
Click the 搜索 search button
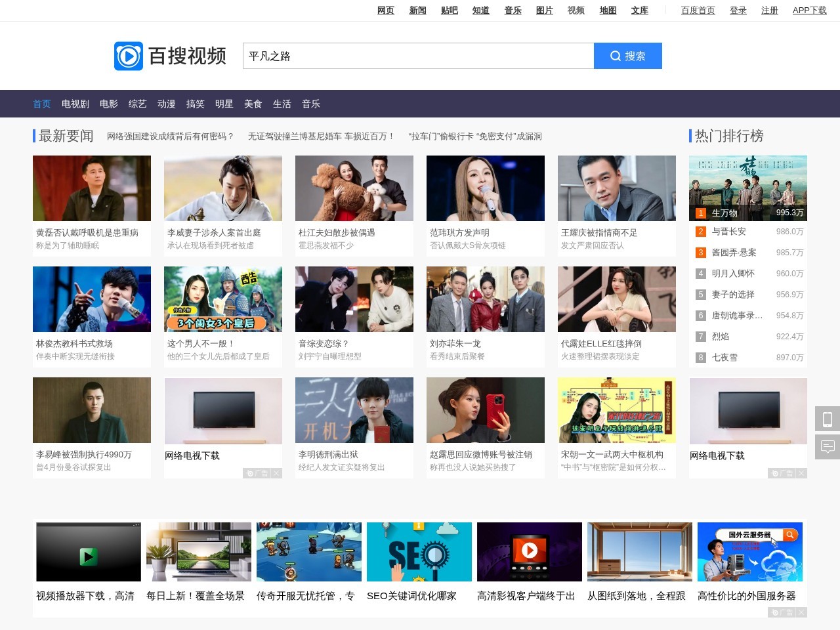click(x=627, y=56)
